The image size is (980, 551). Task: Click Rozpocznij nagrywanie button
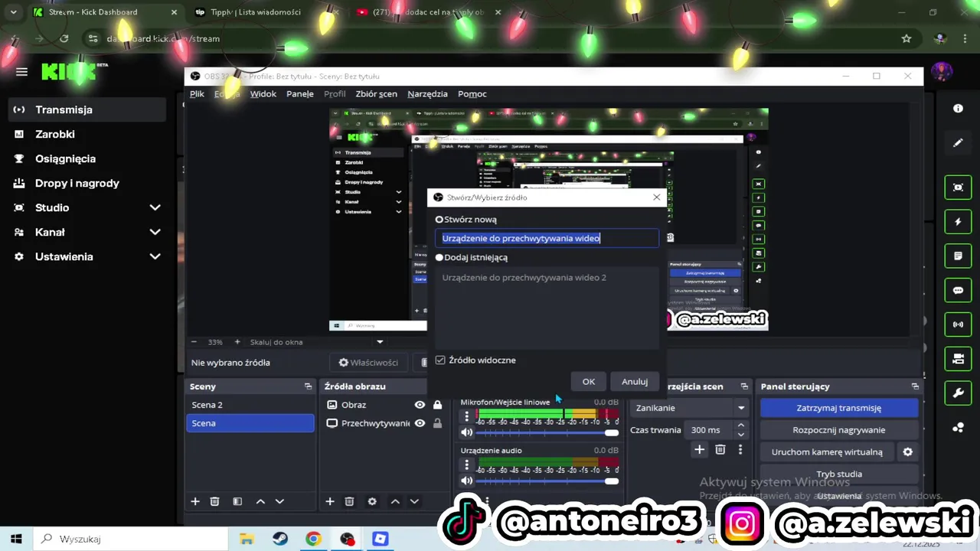838,430
